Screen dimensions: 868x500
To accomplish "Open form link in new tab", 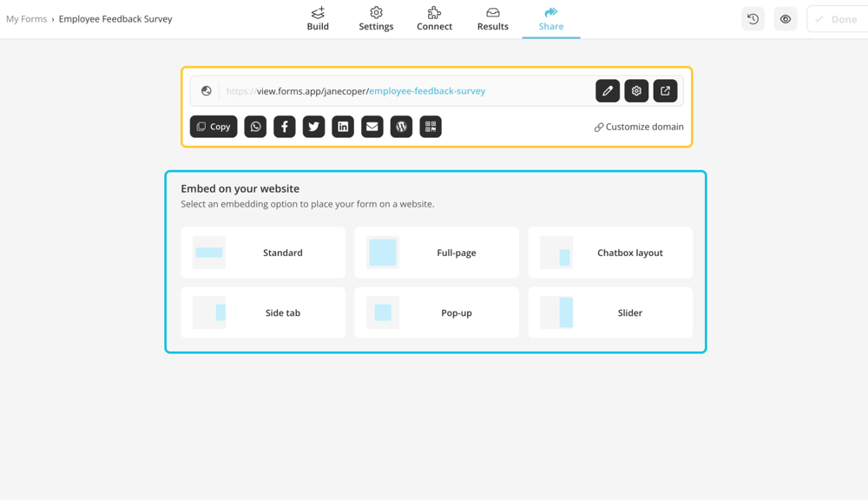I will click(x=666, y=91).
